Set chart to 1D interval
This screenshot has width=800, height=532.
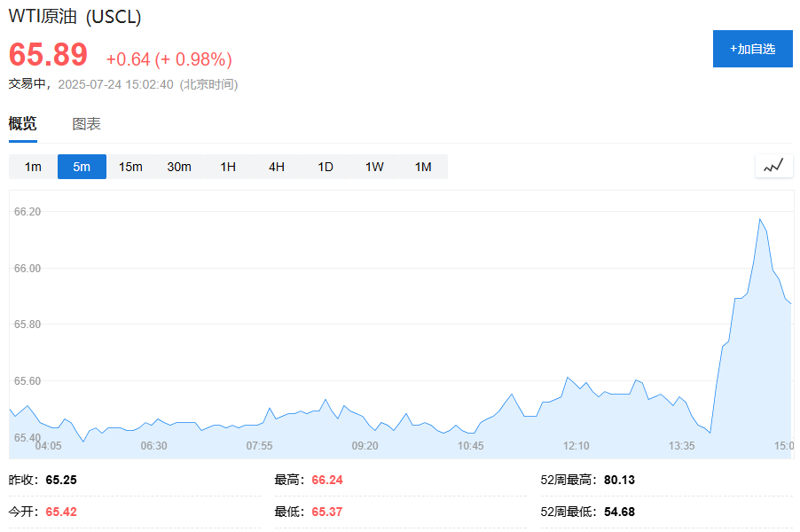(x=325, y=167)
